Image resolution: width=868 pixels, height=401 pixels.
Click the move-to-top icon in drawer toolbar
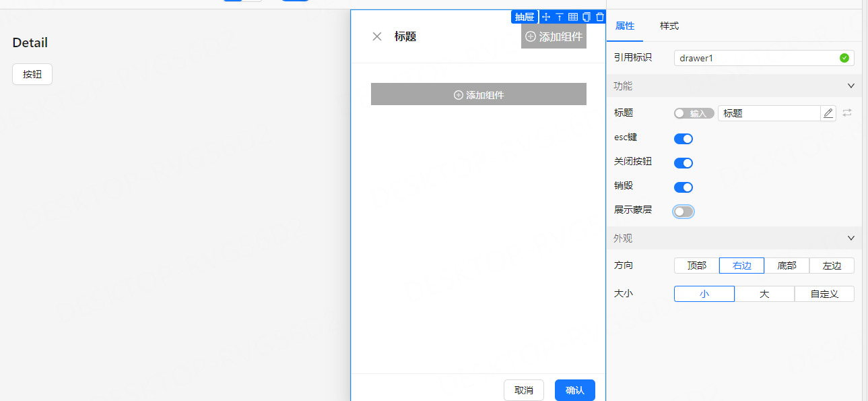pyautogui.click(x=559, y=17)
